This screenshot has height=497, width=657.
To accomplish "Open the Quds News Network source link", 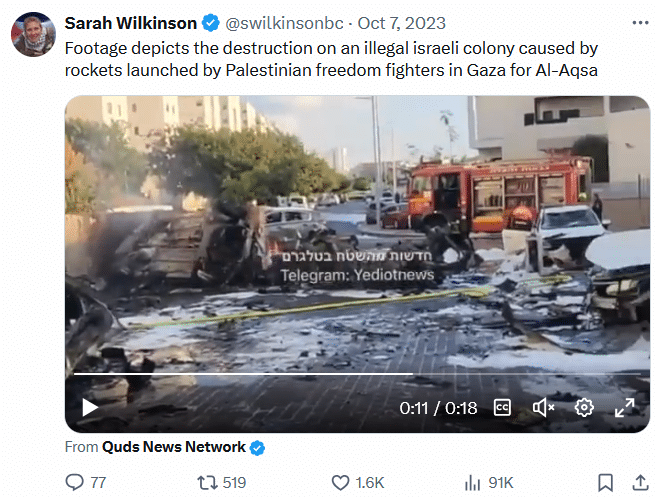I will pos(173,447).
